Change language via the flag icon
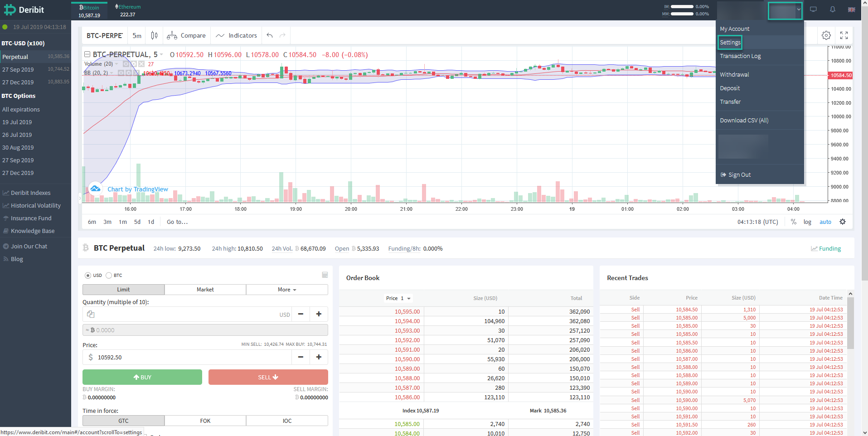 [851, 10]
